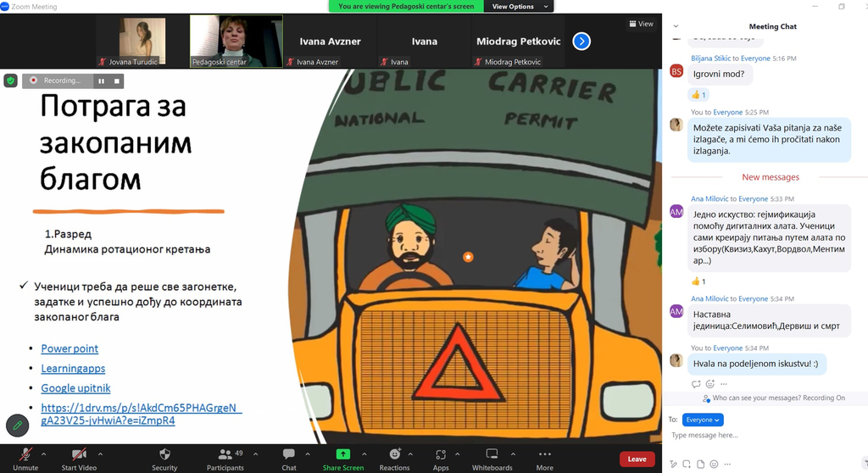The width and height of the screenshot is (868, 473).
Task: Open the Reactions menu
Action: click(394, 454)
